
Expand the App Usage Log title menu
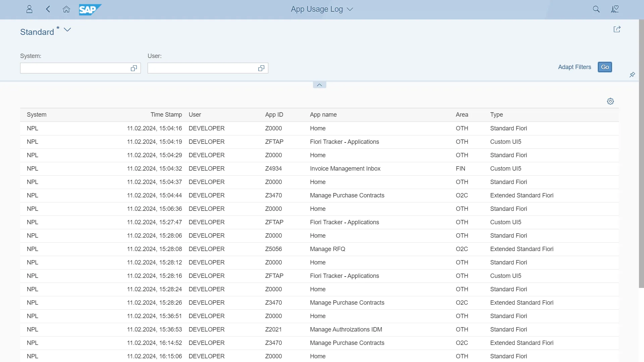tap(350, 9)
